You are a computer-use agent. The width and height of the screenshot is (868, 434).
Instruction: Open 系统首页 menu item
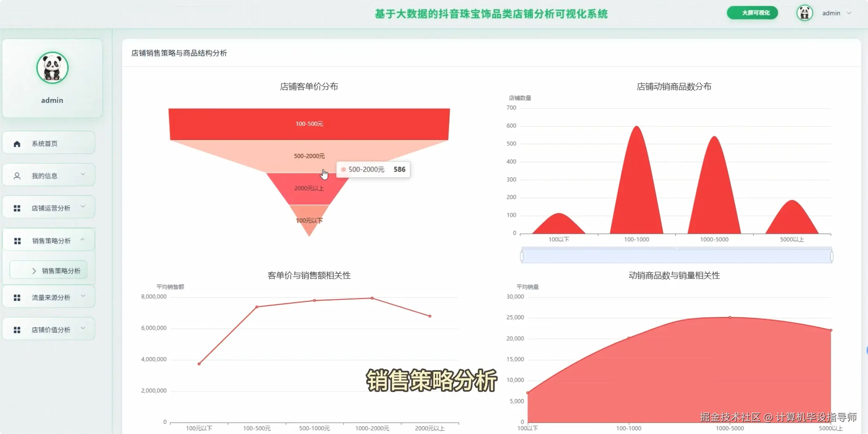coord(49,143)
